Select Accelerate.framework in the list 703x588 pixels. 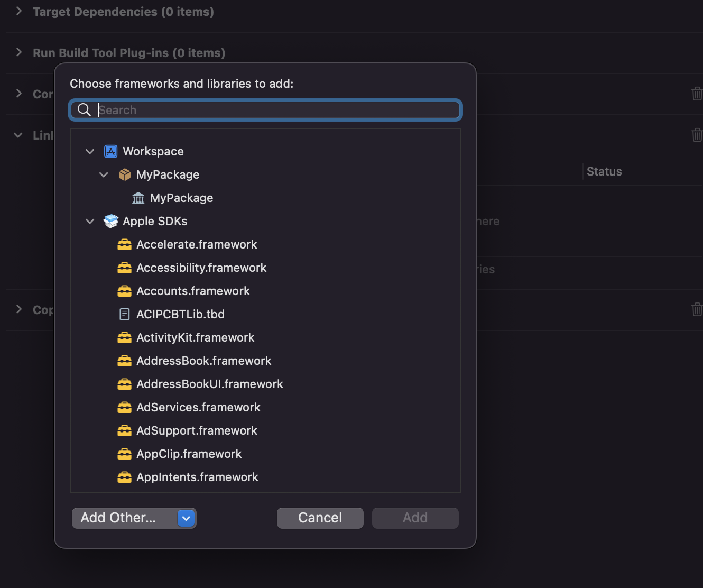[x=265, y=244]
